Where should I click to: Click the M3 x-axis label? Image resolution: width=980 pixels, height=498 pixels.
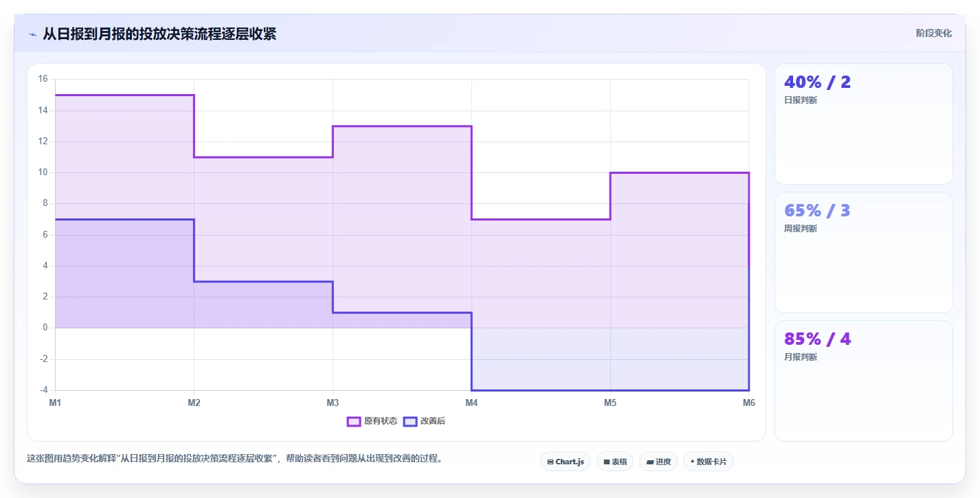(333, 403)
